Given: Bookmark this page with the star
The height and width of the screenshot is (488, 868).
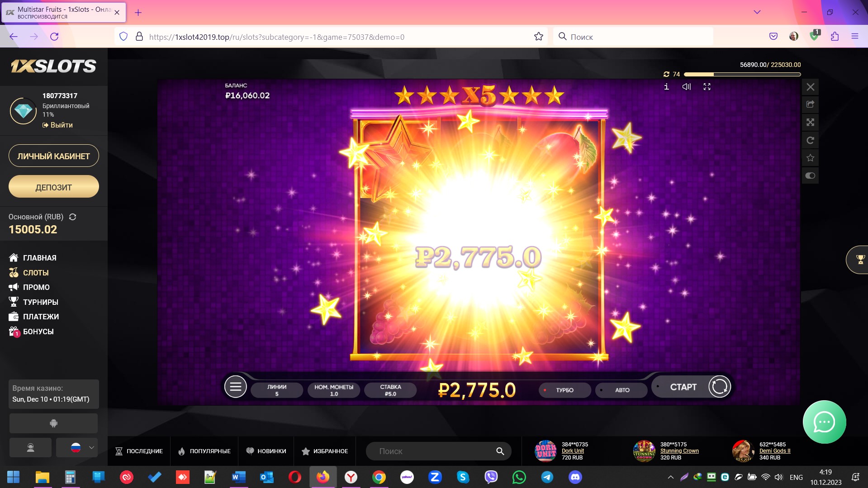Looking at the screenshot, I should pos(538,37).
